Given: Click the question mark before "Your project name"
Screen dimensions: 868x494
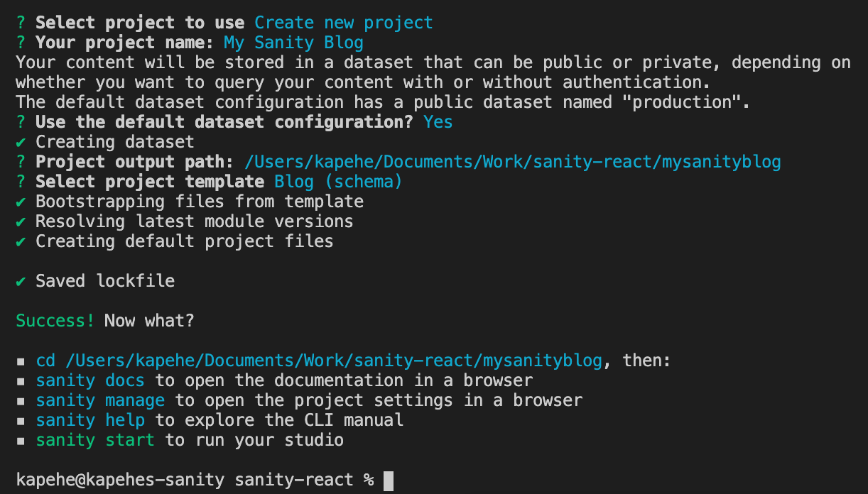Looking at the screenshot, I should [x=20, y=42].
